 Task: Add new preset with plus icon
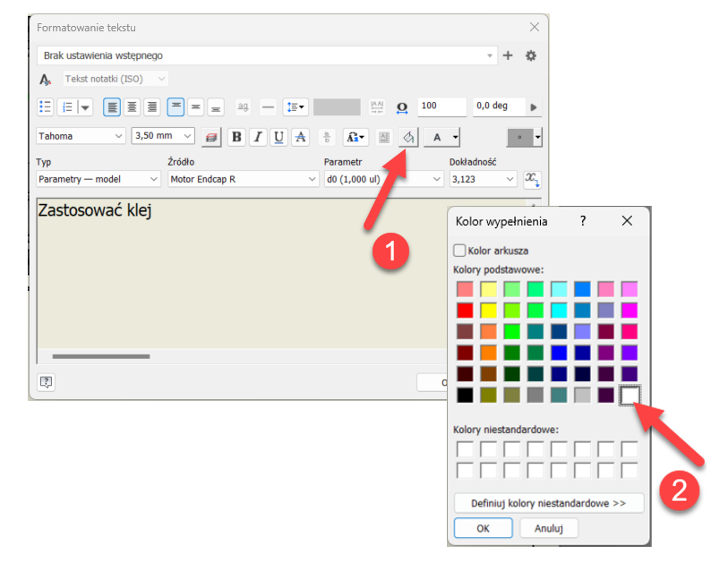point(508,55)
